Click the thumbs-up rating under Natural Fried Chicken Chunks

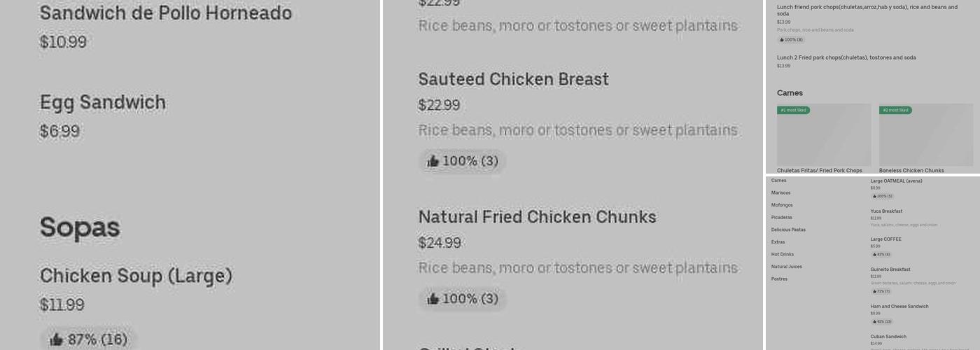(462, 299)
